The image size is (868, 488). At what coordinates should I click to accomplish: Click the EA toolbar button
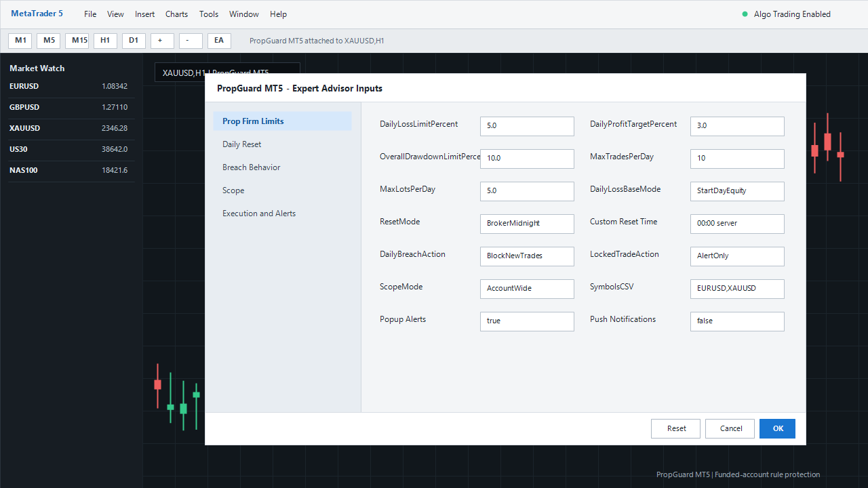[220, 41]
